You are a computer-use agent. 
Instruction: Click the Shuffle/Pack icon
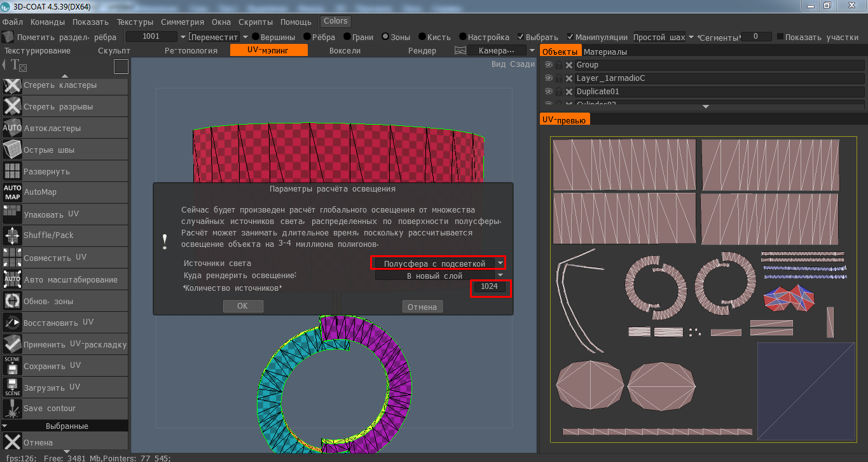[12, 235]
